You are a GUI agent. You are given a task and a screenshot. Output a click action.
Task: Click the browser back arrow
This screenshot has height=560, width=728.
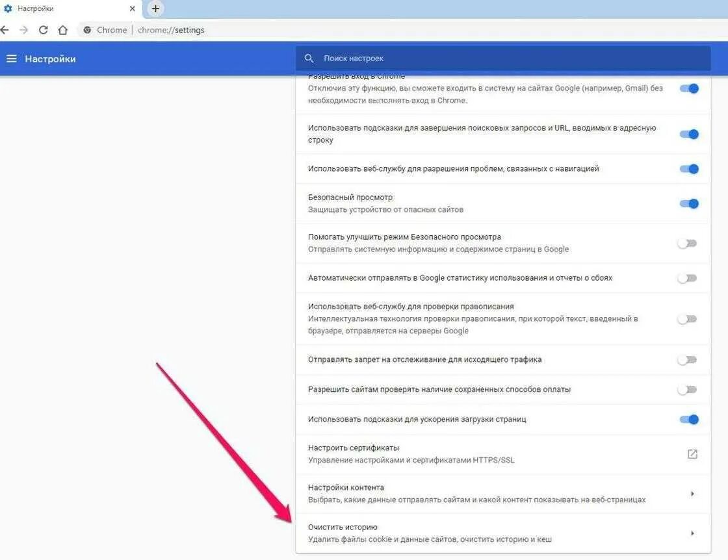coord(5,30)
